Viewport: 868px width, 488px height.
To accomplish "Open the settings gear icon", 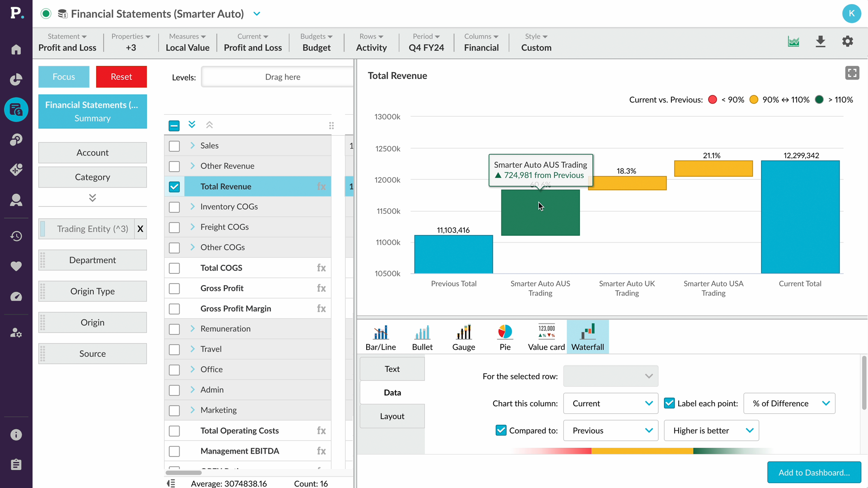I will [x=848, y=42].
